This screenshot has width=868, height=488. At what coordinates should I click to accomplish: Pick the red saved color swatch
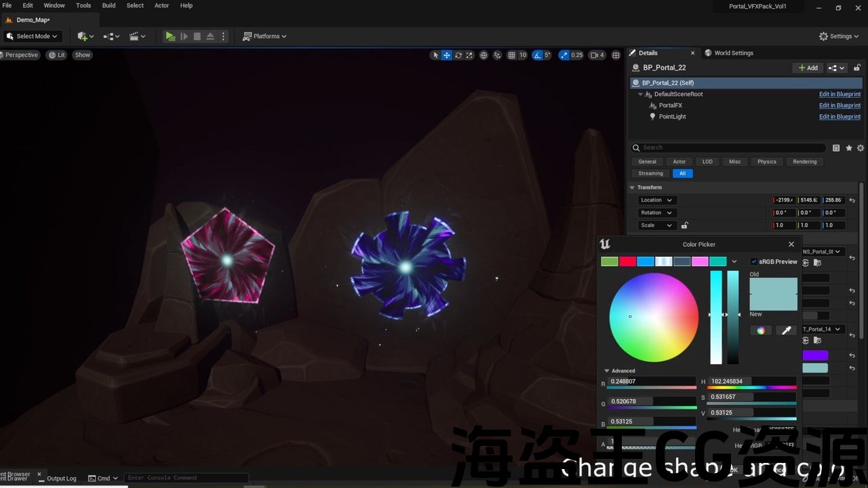pyautogui.click(x=628, y=262)
